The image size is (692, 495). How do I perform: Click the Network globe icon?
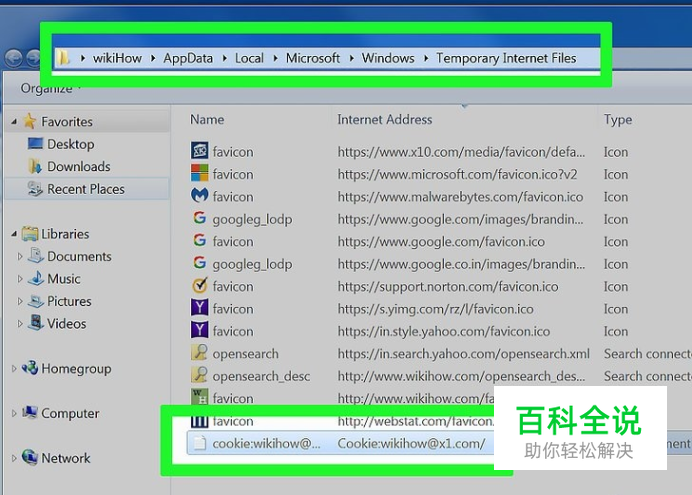tap(30, 457)
